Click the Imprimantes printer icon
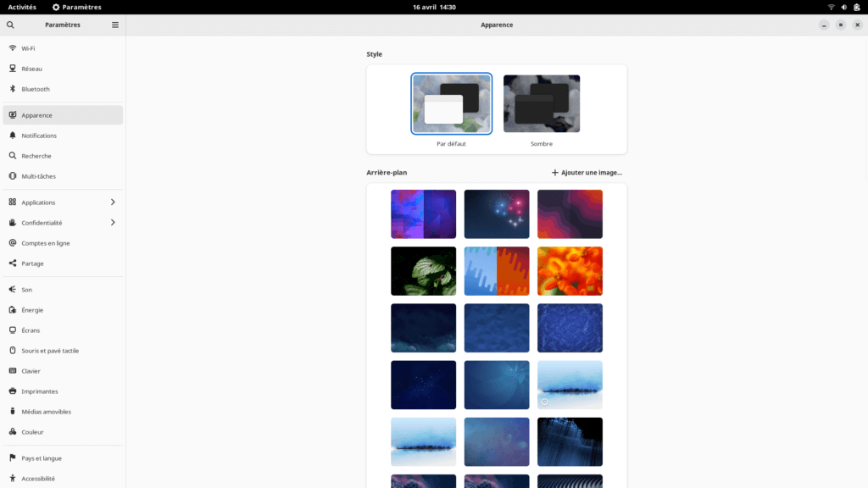The height and width of the screenshot is (488, 868). click(13, 391)
